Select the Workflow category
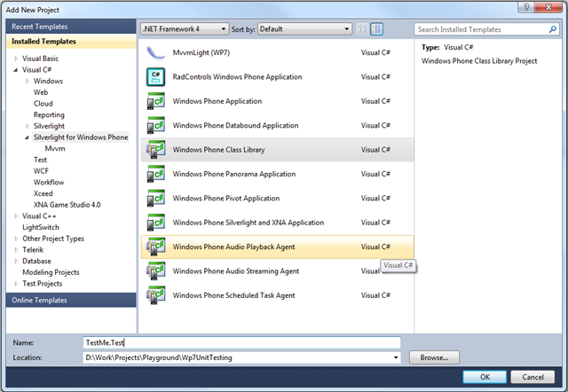 49,182
